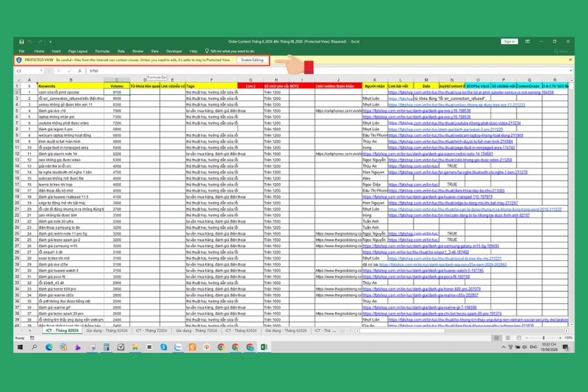The height and width of the screenshot is (392, 588).
Task: Select the cell 'đánh giá legion 5 pro'
Action: tap(71, 129)
